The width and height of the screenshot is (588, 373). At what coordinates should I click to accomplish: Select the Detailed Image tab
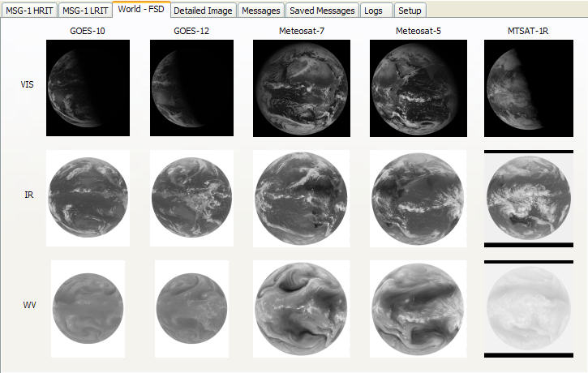tap(203, 11)
